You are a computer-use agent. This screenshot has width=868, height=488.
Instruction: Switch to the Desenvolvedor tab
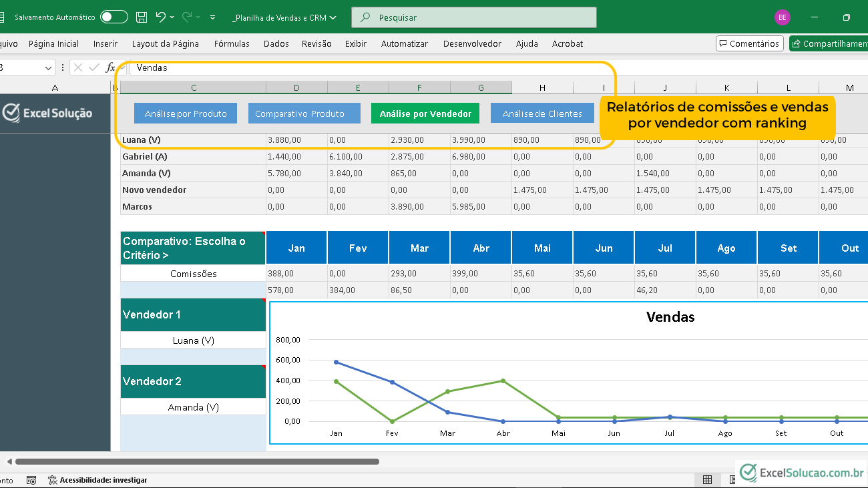pos(472,43)
